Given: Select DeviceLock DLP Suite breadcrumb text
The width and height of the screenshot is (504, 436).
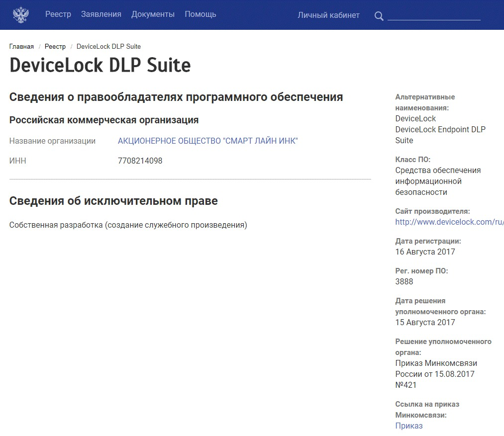Looking at the screenshot, I should (108, 47).
